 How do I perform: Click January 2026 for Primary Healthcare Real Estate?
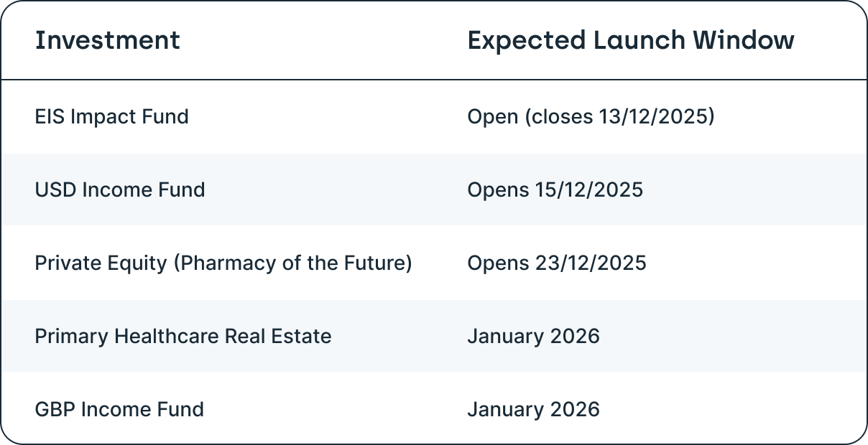click(533, 336)
